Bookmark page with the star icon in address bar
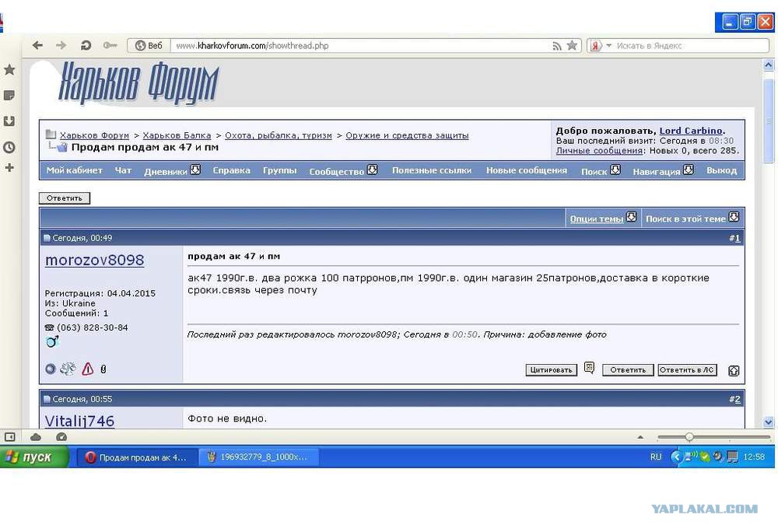Image resolution: width=778 pixels, height=532 pixels. 572,46
